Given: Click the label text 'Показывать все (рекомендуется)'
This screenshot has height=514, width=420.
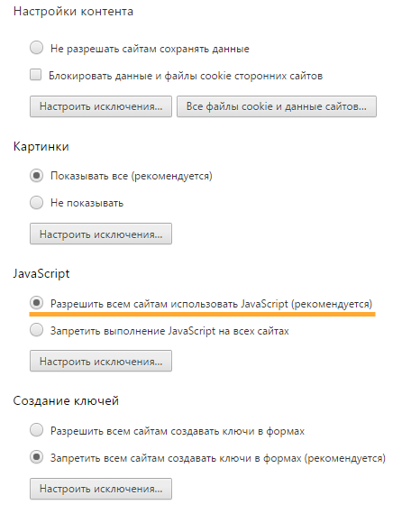Looking at the screenshot, I should tap(132, 176).
